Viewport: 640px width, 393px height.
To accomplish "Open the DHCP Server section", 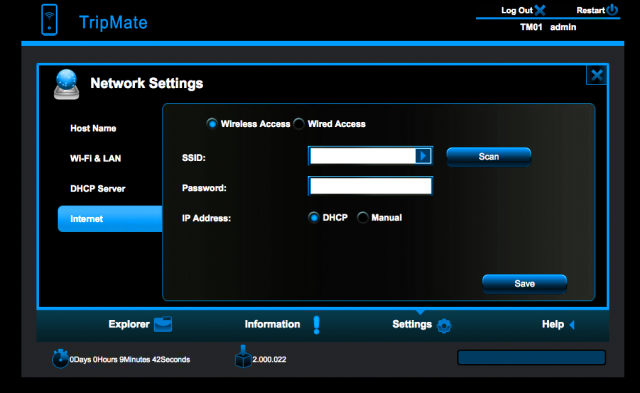I will coord(98,189).
